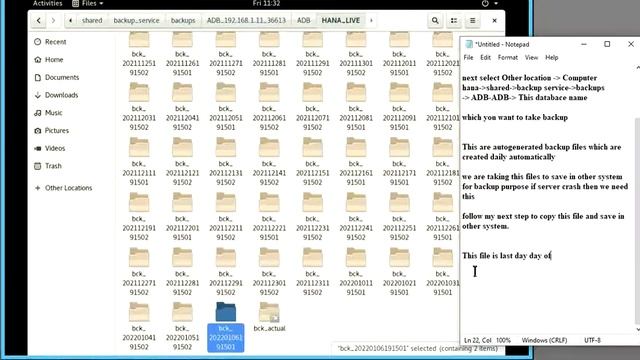The height and width of the screenshot is (360, 640).
Task: Open Home in sidebar
Action: (x=54, y=60)
